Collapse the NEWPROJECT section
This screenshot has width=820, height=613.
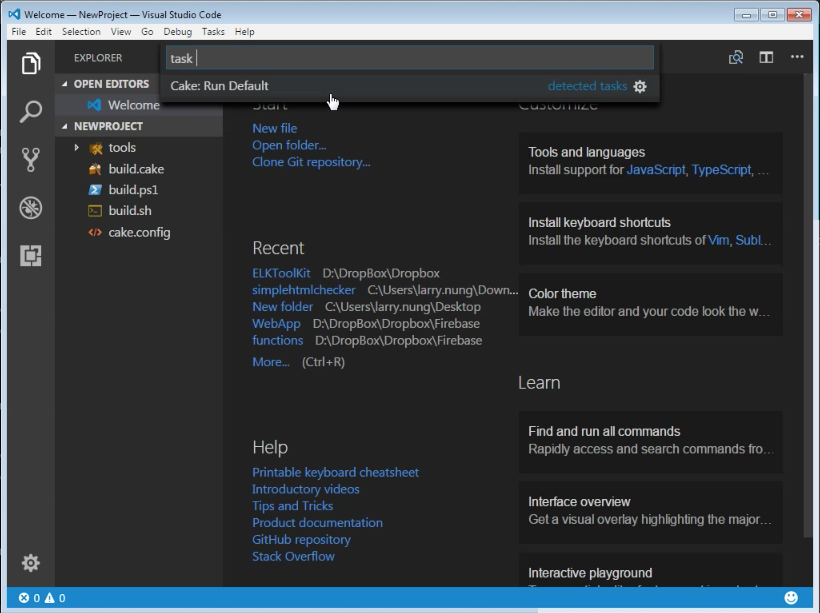point(65,126)
